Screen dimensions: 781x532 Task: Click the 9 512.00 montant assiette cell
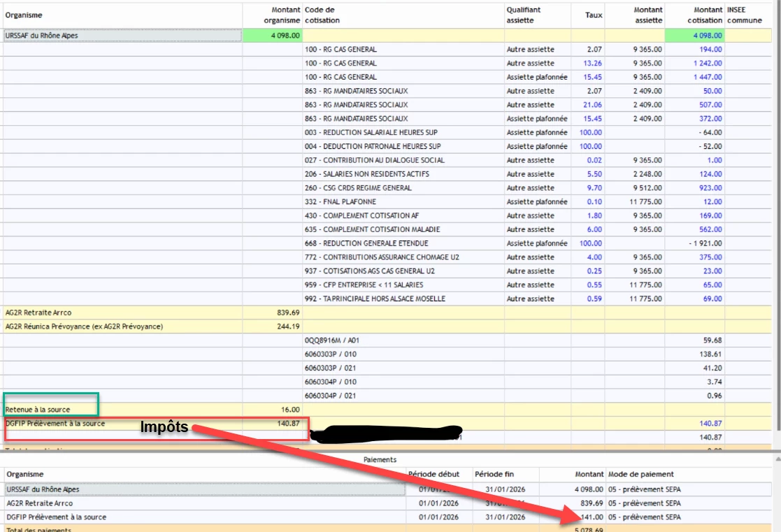coord(647,188)
